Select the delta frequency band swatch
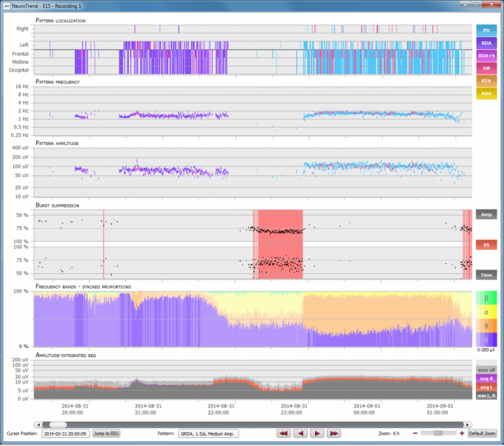 [x=486, y=340]
